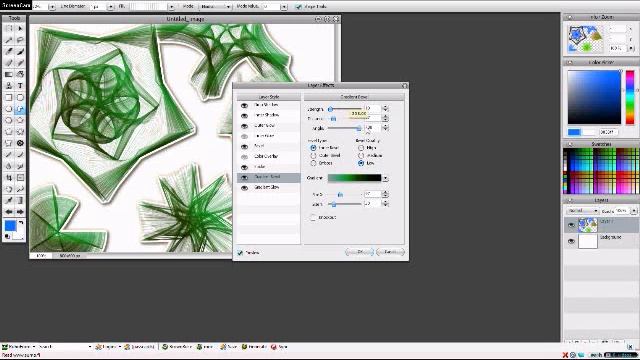Image resolution: width=640 pixels, height=360 pixels.
Task: Choose Outer Bevel radio option
Action: coord(313,156)
